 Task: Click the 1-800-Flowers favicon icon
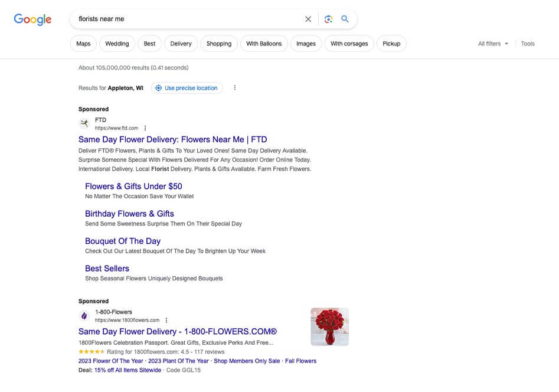coord(84,316)
